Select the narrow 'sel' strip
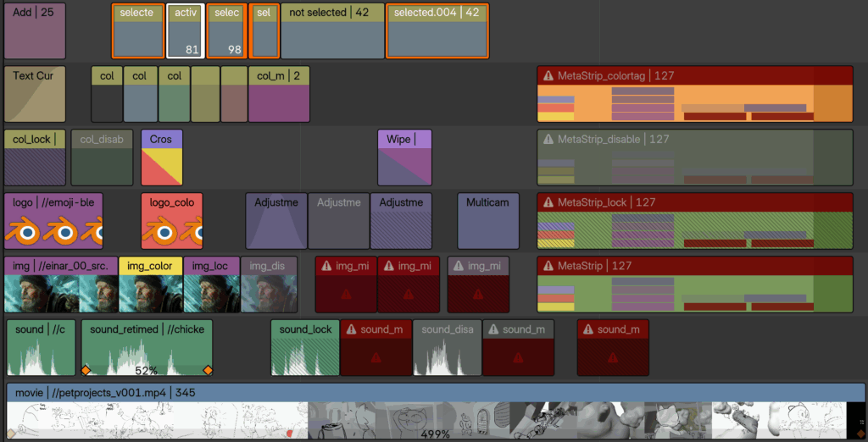 [264, 31]
